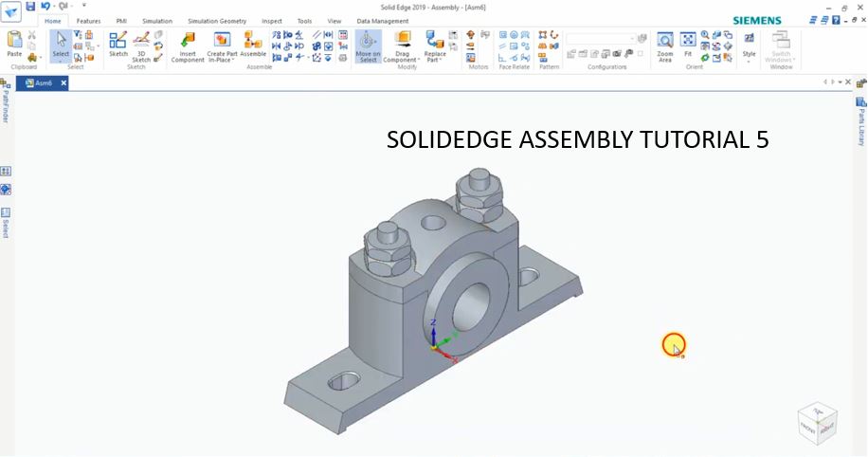Toggle the Move on Select option
The width and height of the screenshot is (868, 457).
click(368, 46)
